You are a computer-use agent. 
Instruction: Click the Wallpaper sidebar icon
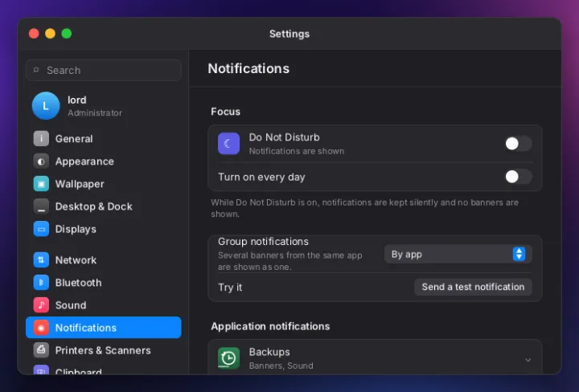pyautogui.click(x=41, y=184)
